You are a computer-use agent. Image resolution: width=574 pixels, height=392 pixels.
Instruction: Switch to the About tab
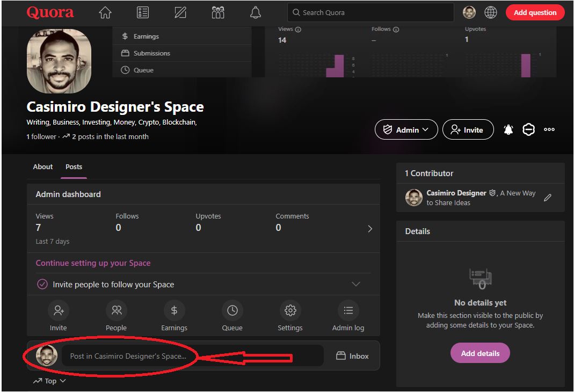43,167
